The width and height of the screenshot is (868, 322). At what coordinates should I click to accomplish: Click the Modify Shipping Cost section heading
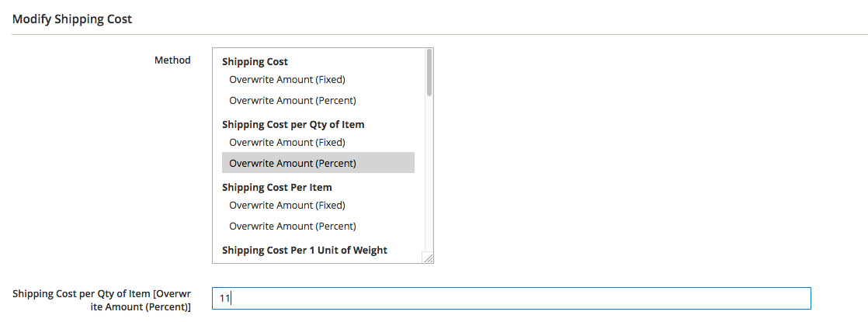tap(72, 19)
